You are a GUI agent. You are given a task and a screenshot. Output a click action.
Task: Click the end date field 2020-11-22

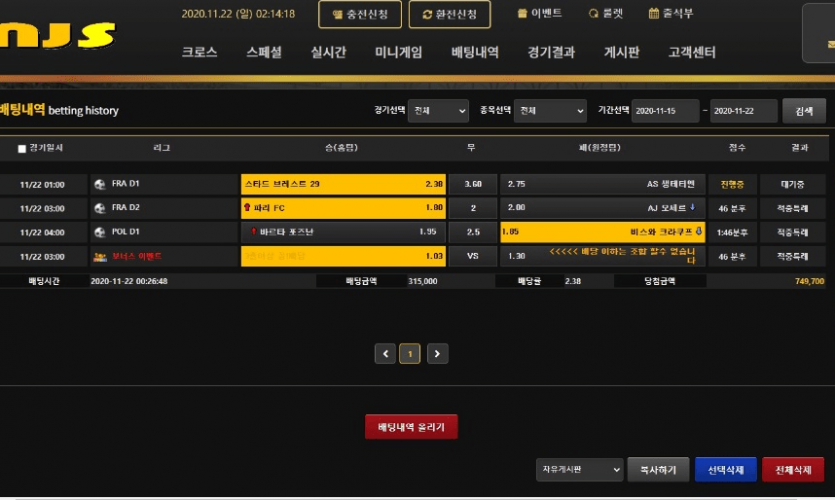click(743, 111)
